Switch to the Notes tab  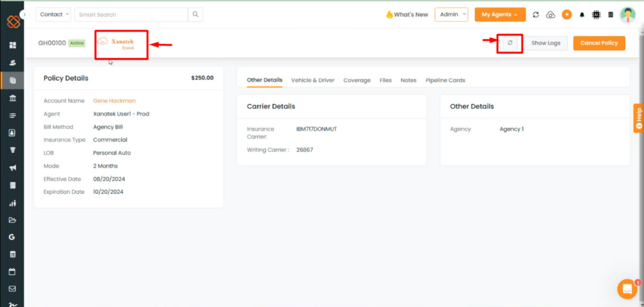[409, 80]
